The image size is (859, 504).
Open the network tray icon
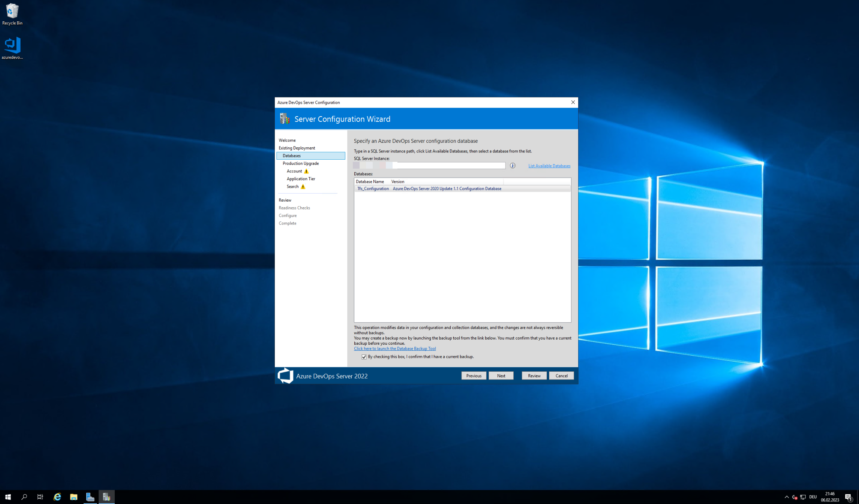click(803, 497)
